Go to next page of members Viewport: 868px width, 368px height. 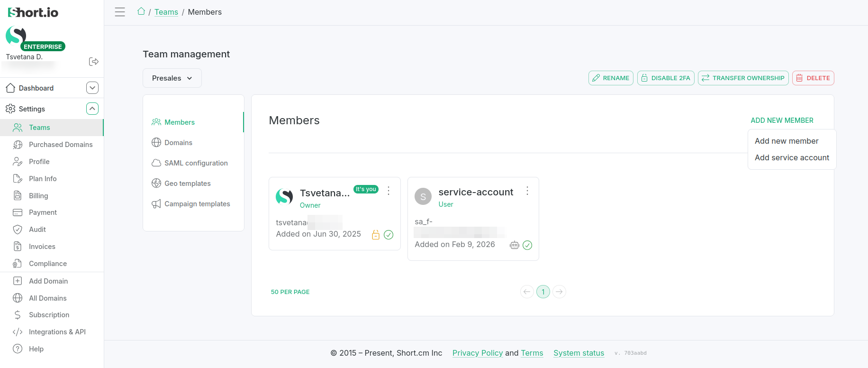pos(559,292)
